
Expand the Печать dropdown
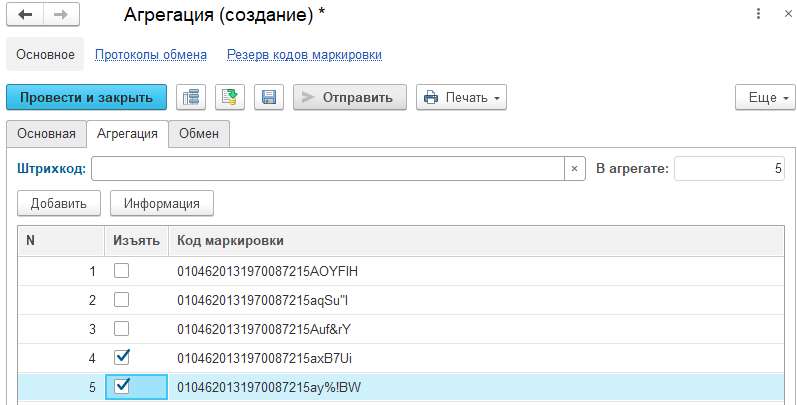[461, 97]
